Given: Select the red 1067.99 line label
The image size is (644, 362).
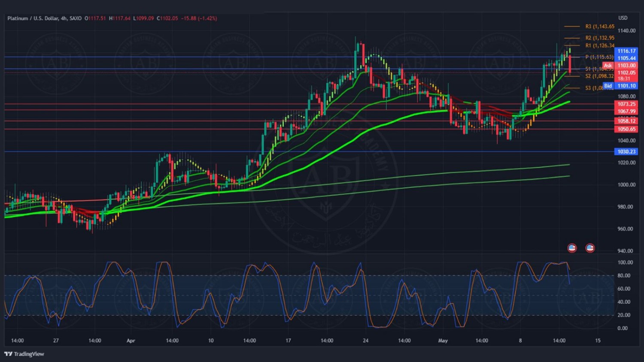Looking at the screenshot, I should tap(626, 112).
